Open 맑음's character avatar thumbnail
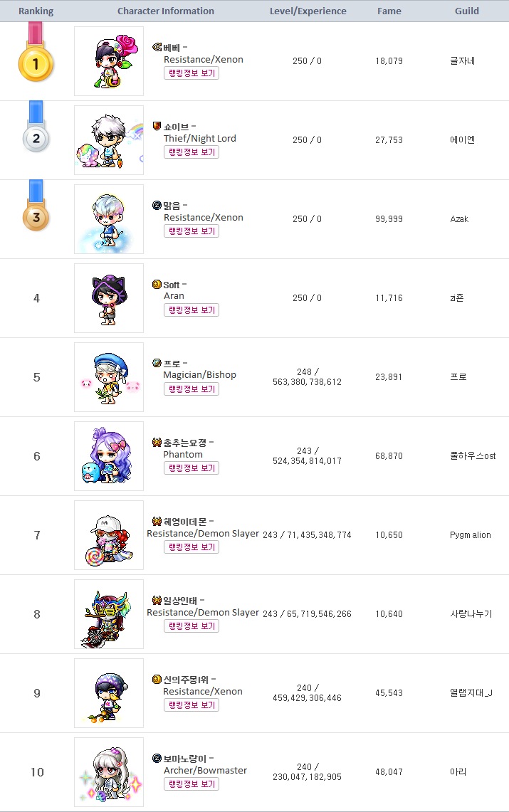Screen dimensions: 509x812 pos(109,219)
